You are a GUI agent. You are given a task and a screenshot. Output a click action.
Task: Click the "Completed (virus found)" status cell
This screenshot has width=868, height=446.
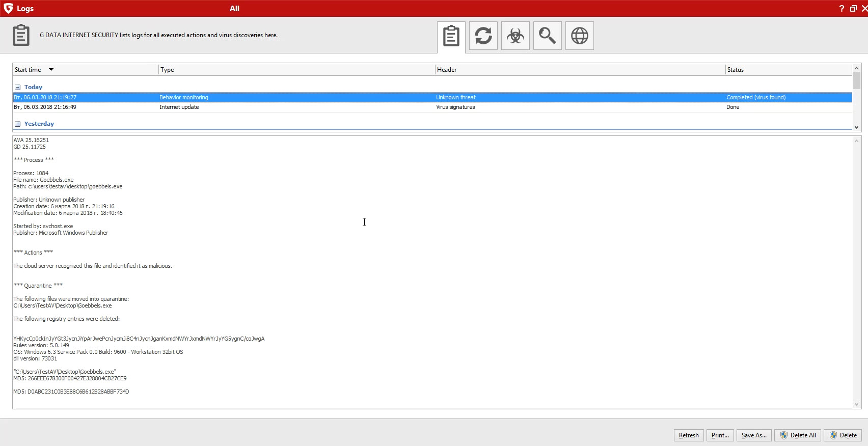pyautogui.click(x=756, y=97)
